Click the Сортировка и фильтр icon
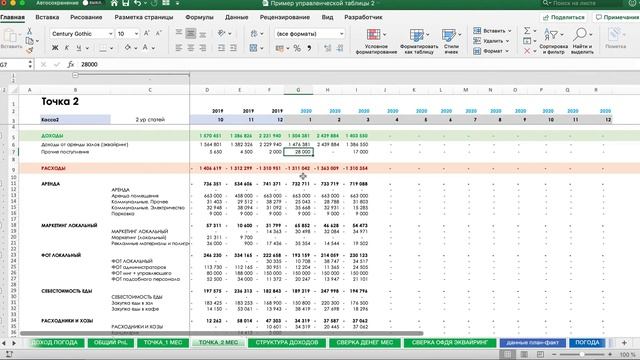640x360 pixels. pyautogui.click(x=551, y=35)
